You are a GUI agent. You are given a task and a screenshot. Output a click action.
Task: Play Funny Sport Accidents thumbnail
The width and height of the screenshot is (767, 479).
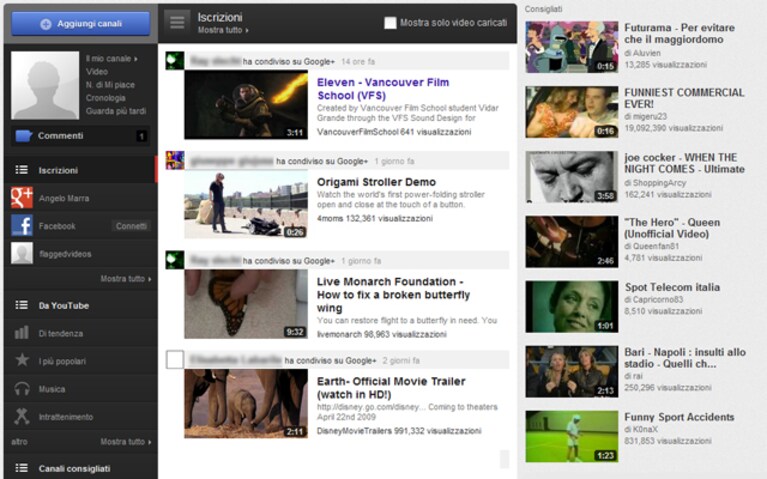click(571, 436)
